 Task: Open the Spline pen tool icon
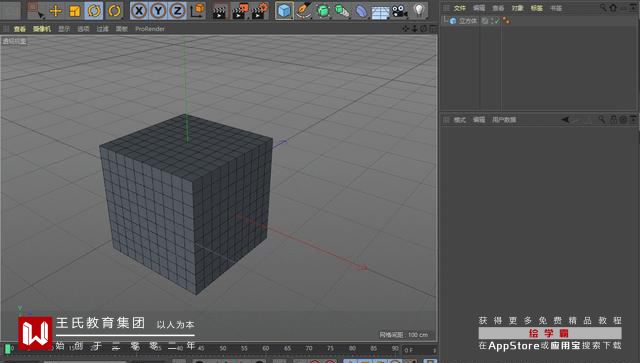pos(303,11)
